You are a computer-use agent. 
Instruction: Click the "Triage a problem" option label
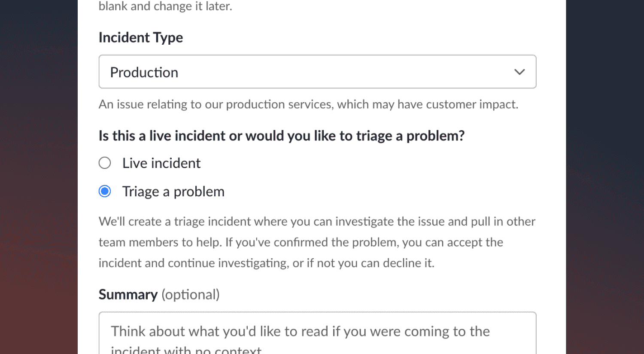[173, 192]
